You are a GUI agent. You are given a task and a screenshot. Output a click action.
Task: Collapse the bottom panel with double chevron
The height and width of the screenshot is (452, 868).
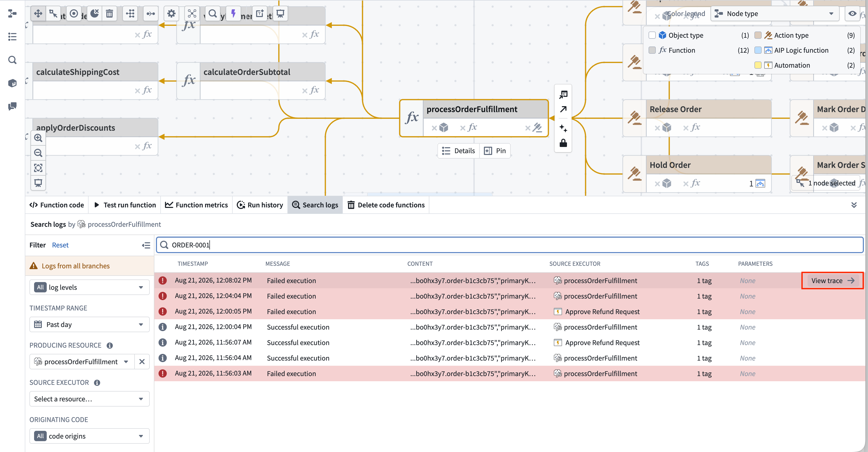[854, 205]
